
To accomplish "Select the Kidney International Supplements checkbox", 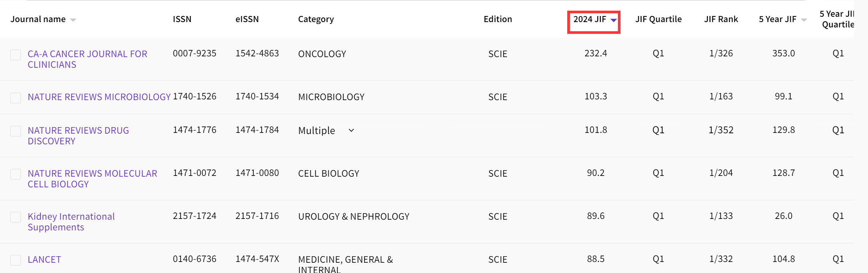I will click(x=16, y=217).
